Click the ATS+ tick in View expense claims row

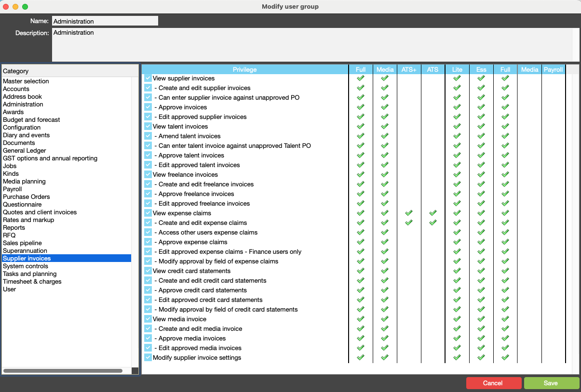[x=409, y=213]
